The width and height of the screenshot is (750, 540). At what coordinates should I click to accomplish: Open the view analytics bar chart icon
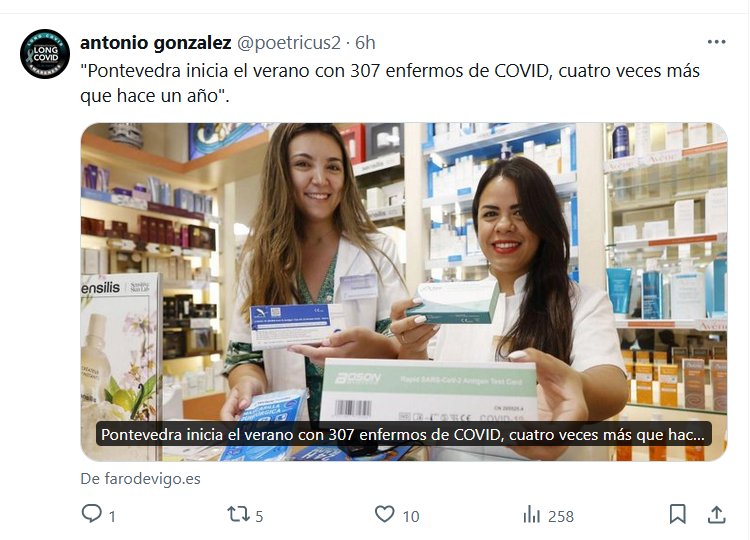[x=531, y=515]
